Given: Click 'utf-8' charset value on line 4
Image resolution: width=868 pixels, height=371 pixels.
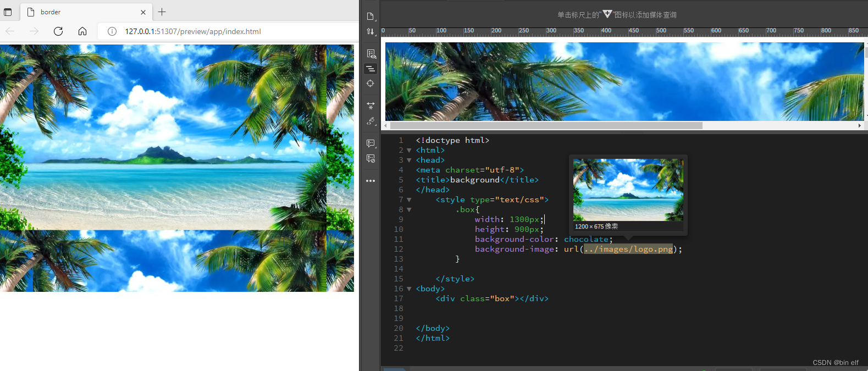Looking at the screenshot, I should pos(504,170).
